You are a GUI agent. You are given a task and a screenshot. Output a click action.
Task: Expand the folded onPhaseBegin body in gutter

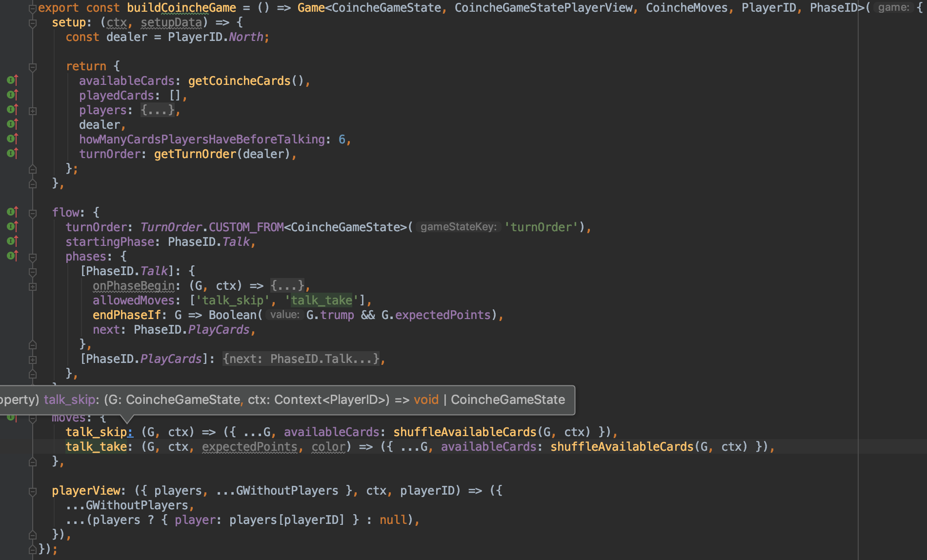33,286
